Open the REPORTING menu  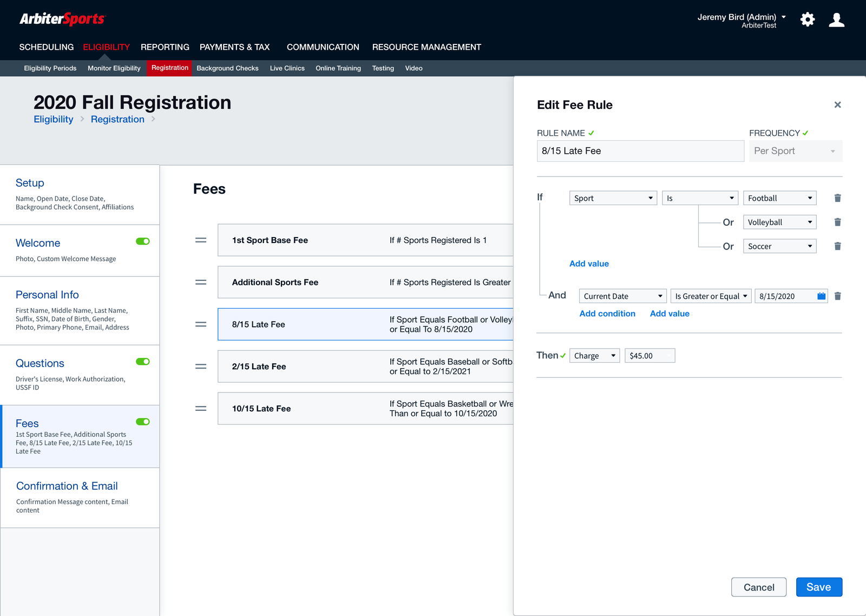165,47
